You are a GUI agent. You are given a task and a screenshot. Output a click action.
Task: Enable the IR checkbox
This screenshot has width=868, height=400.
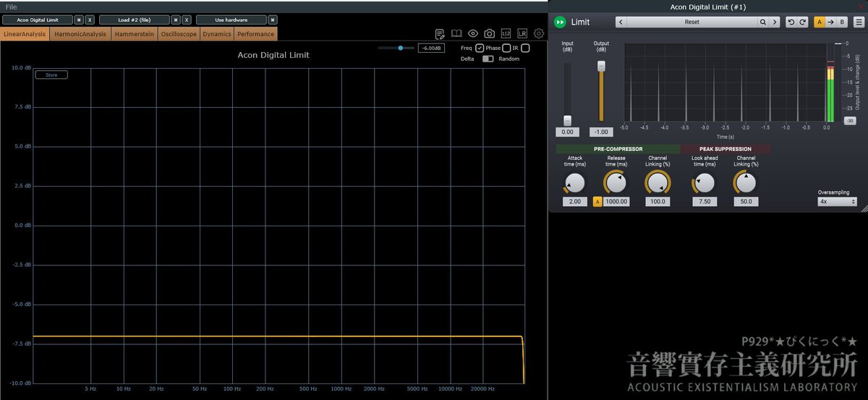coord(526,48)
